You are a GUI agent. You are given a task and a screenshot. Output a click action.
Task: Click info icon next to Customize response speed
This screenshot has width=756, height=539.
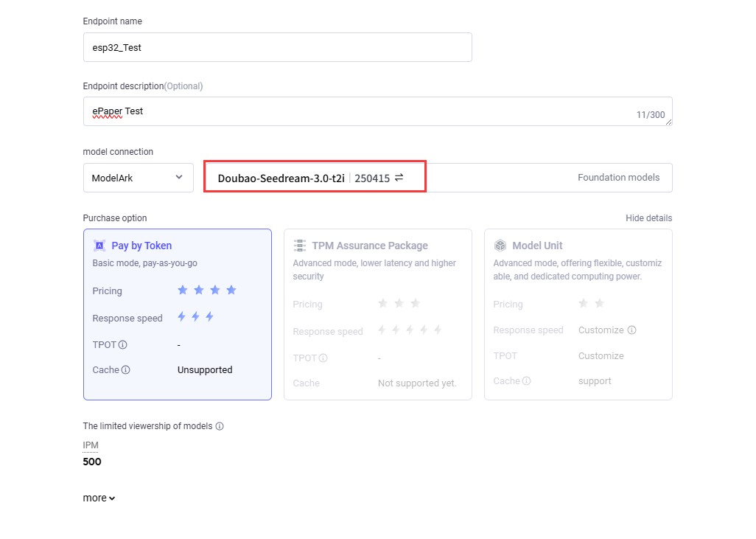[631, 330]
